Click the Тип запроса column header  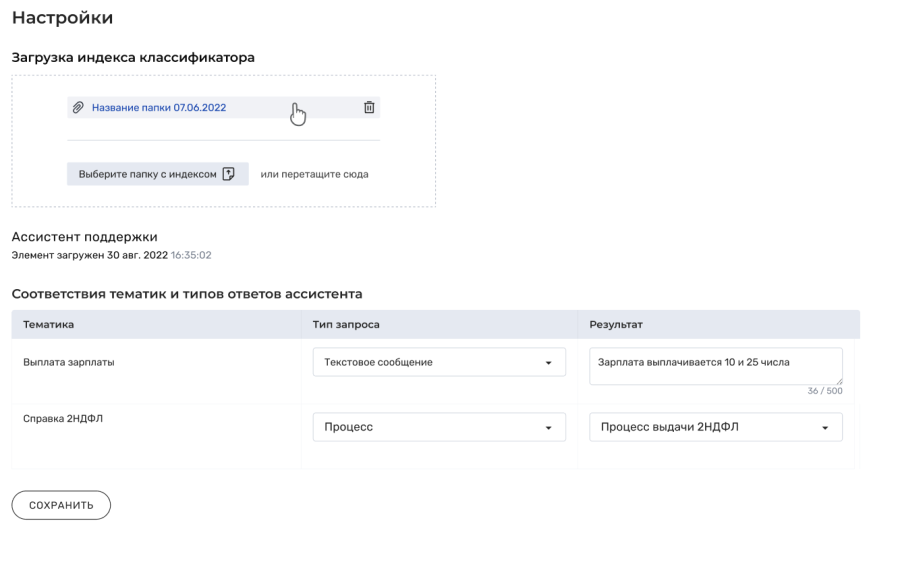346,324
